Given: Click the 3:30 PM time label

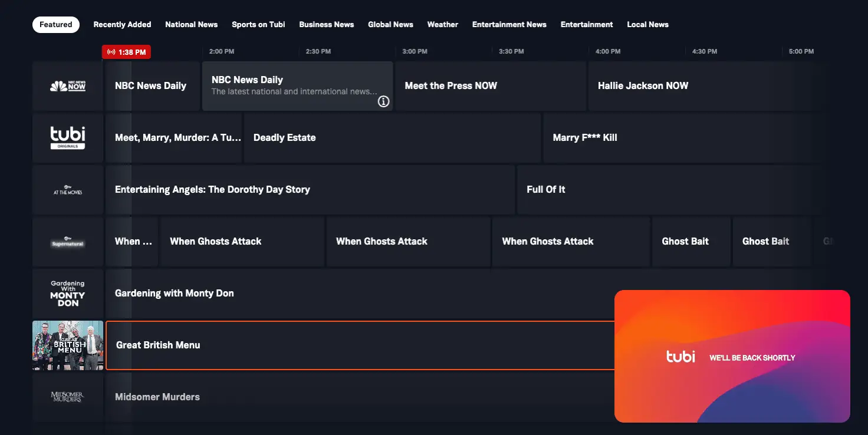Looking at the screenshot, I should tap(511, 52).
